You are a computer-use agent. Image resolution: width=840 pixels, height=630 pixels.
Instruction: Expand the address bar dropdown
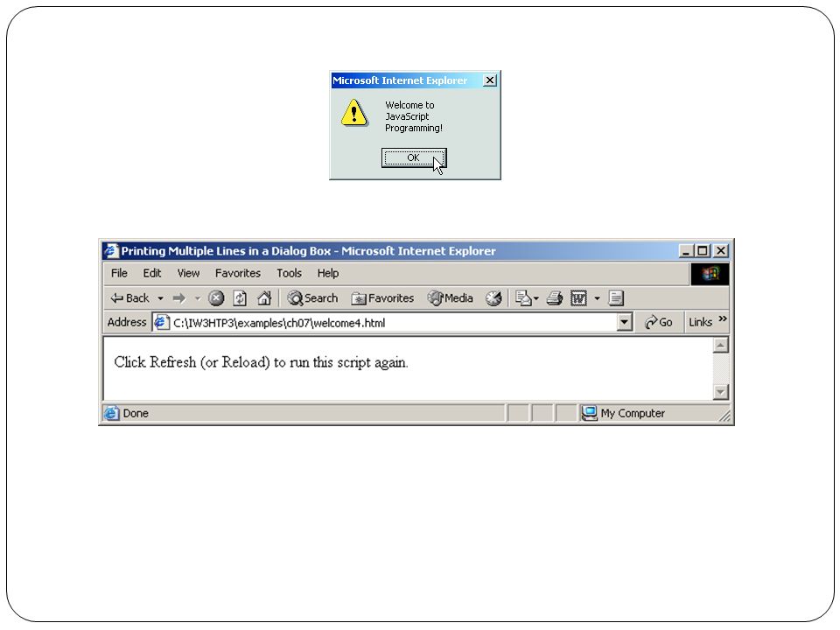[624, 323]
